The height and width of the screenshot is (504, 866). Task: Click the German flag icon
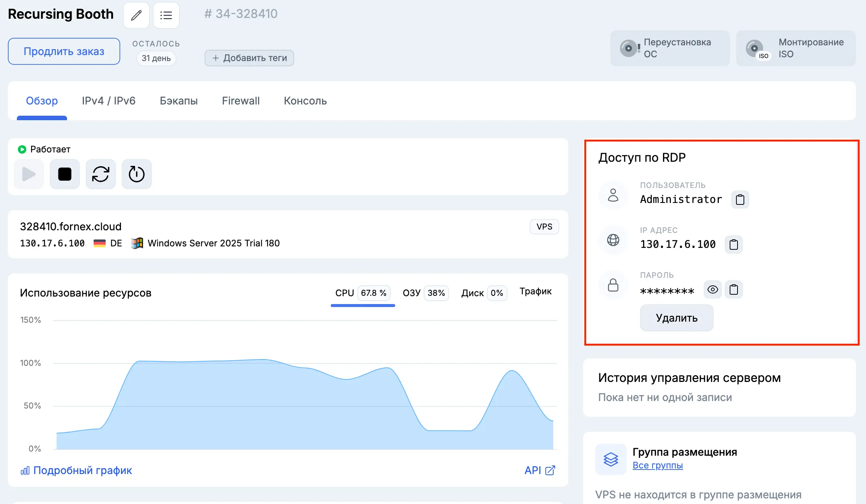[x=100, y=243]
